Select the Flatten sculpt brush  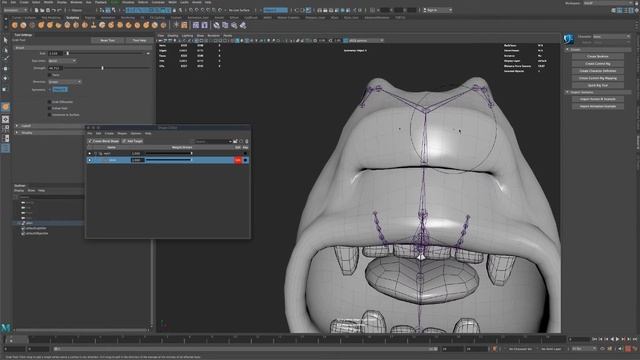(x=58, y=25)
